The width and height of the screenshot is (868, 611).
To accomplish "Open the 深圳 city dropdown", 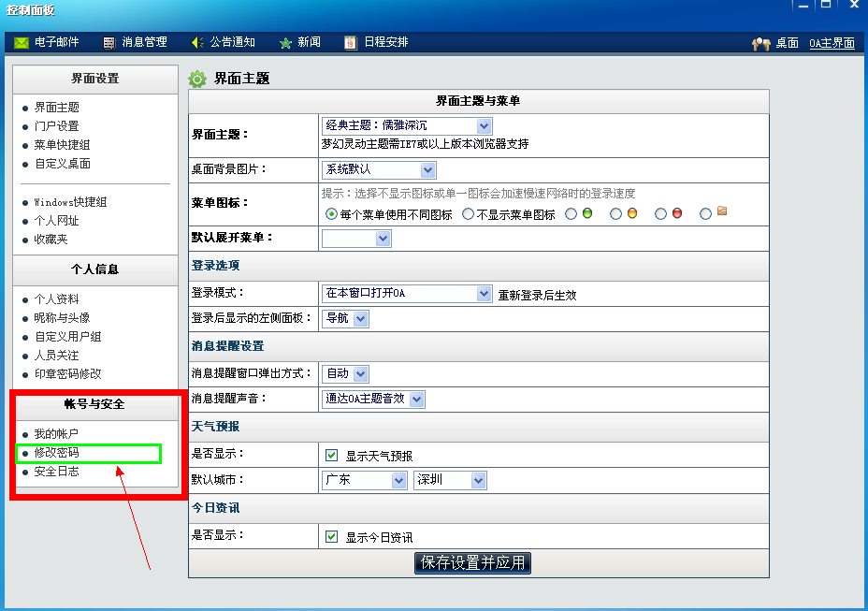I will click(x=478, y=480).
